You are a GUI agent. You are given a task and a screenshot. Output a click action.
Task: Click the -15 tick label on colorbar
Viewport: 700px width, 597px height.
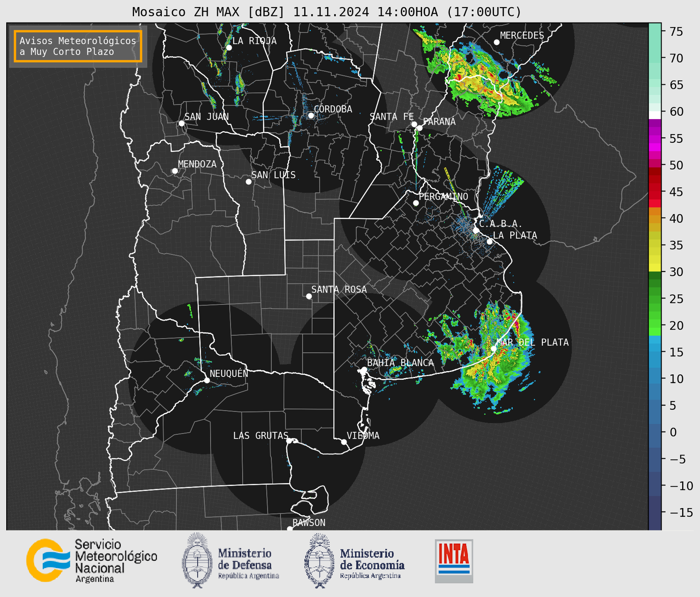tap(681, 512)
